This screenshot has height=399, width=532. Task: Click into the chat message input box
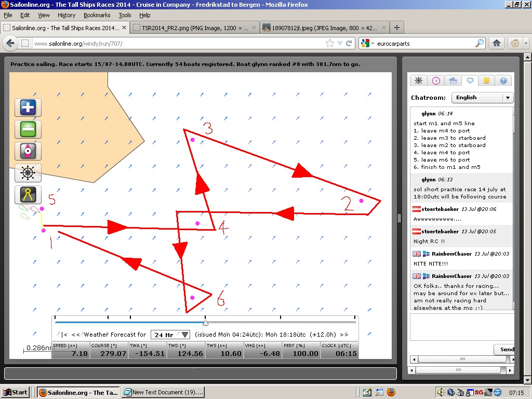click(x=462, y=327)
